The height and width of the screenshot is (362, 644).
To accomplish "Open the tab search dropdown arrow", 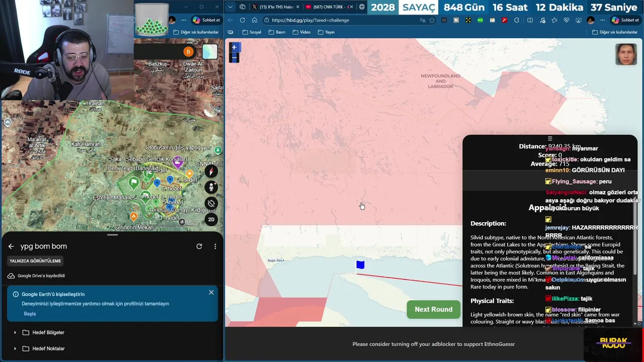I will click(230, 7).
